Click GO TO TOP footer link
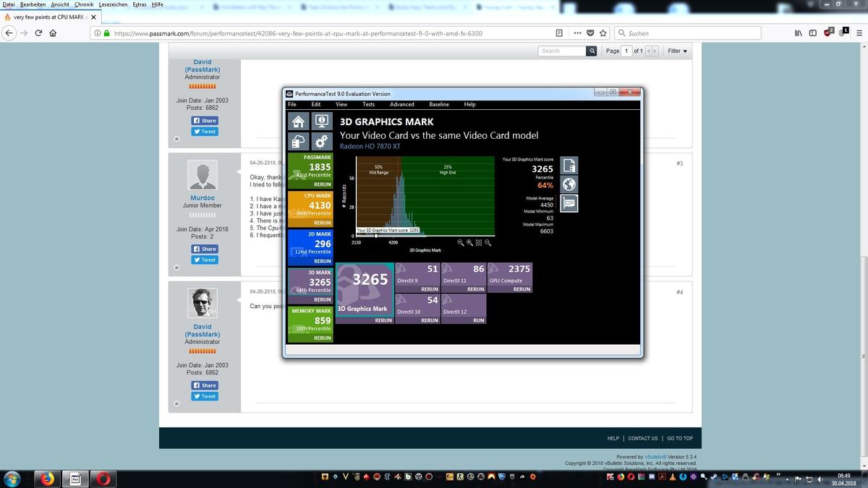868x488 pixels. coord(680,438)
